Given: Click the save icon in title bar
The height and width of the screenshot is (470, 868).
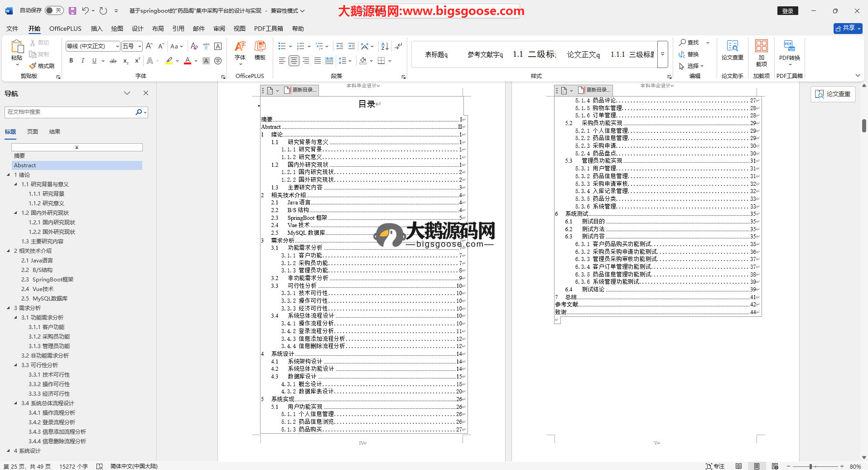Looking at the screenshot, I should (x=72, y=10).
